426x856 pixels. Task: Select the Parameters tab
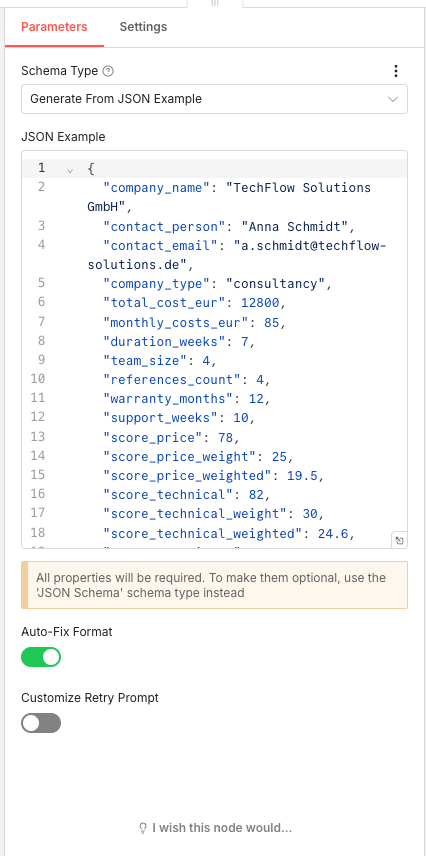click(x=54, y=27)
